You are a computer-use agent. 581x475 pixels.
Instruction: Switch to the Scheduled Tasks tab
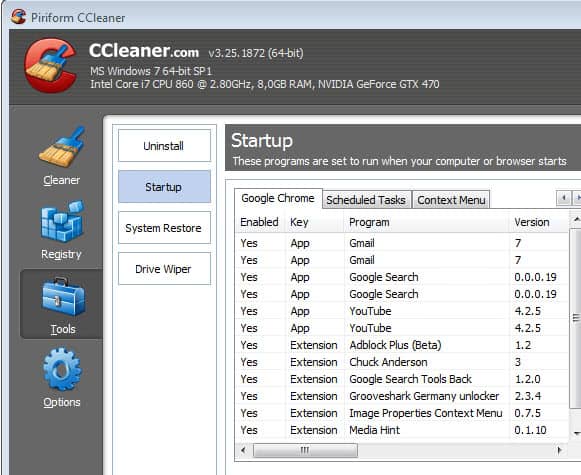(366, 200)
